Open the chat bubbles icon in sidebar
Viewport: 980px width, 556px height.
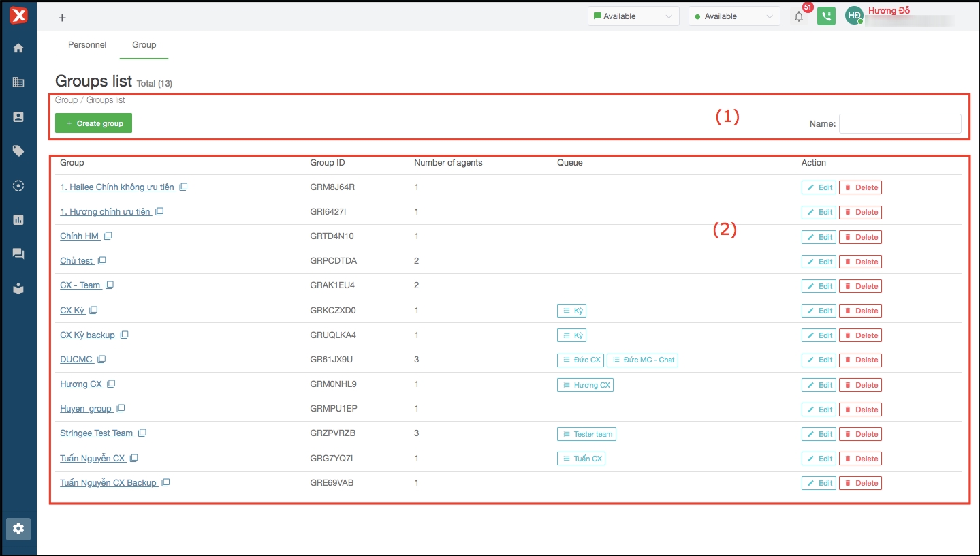coord(18,253)
